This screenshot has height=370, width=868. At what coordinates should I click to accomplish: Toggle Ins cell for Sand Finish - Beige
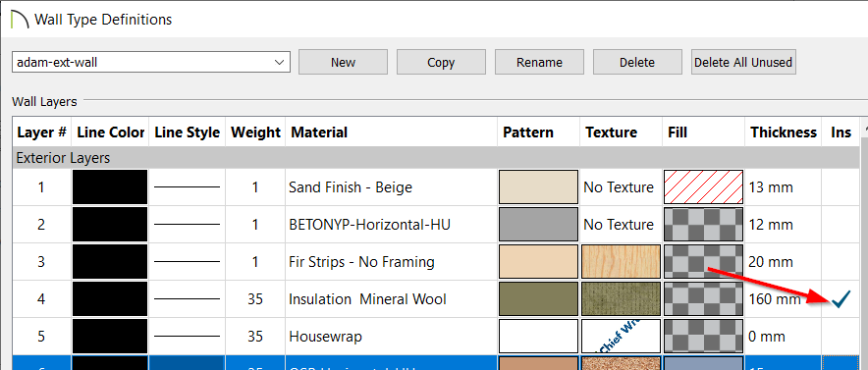[x=841, y=187]
